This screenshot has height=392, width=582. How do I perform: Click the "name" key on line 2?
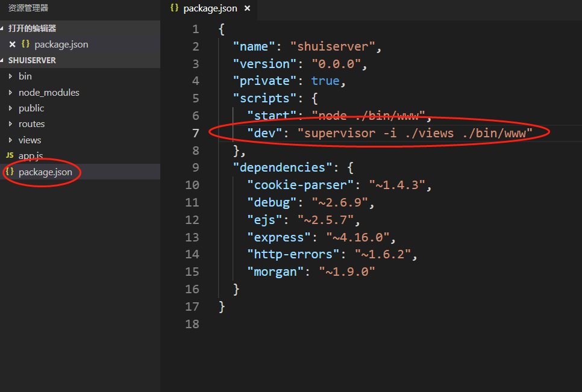point(254,47)
